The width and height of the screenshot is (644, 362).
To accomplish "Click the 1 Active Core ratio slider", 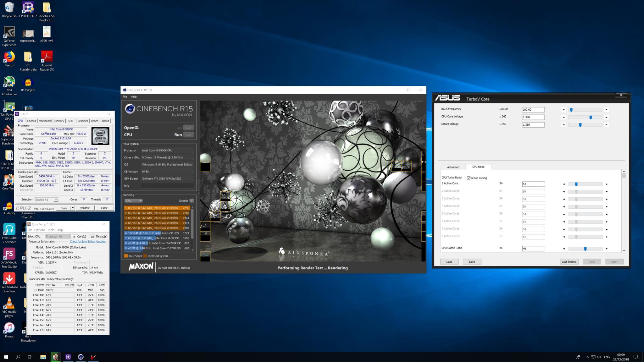I will coord(585,184).
